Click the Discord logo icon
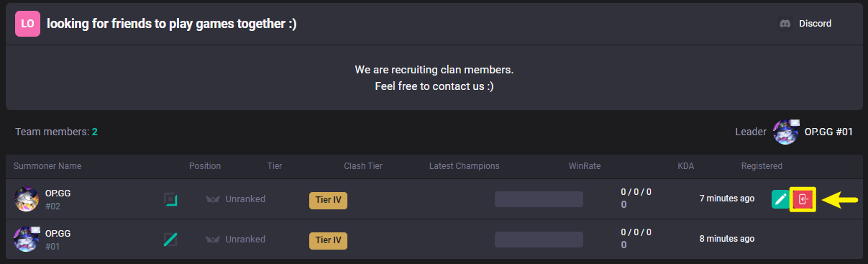 (785, 24)
